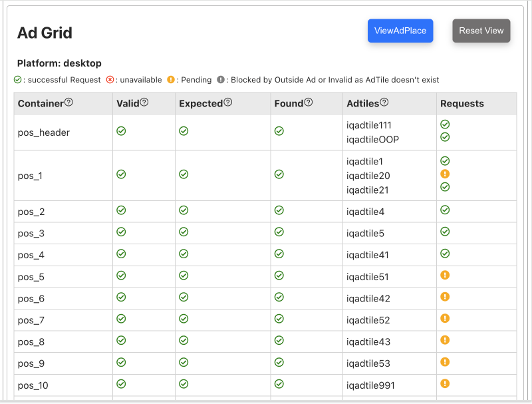Viewport: 532px width, 404px height.
Task: Click pending request icon for iqadtile991
Action: [445, 383]
